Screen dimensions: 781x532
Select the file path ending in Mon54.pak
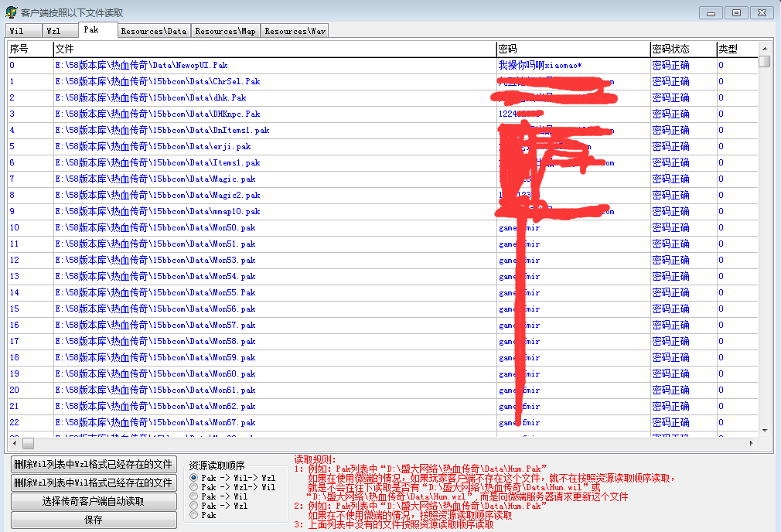click(155, 277)
